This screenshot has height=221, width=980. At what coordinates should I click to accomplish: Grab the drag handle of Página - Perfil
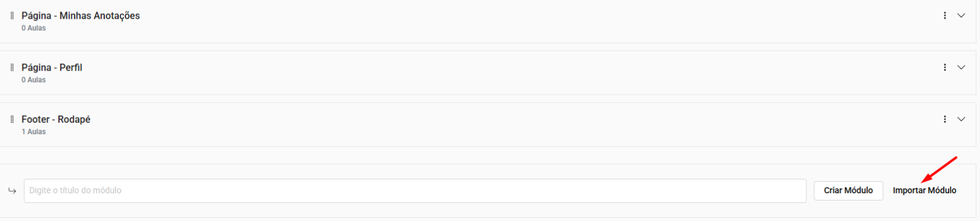pos(12,67)
